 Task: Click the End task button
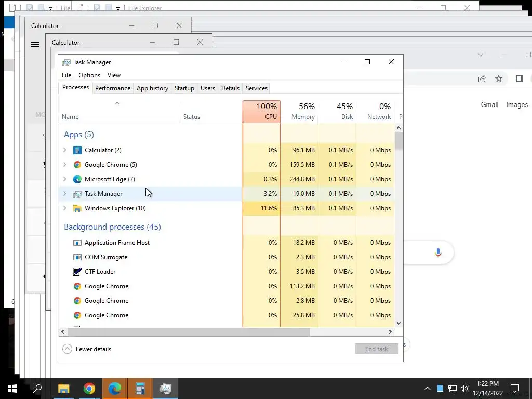coord(377,349)
